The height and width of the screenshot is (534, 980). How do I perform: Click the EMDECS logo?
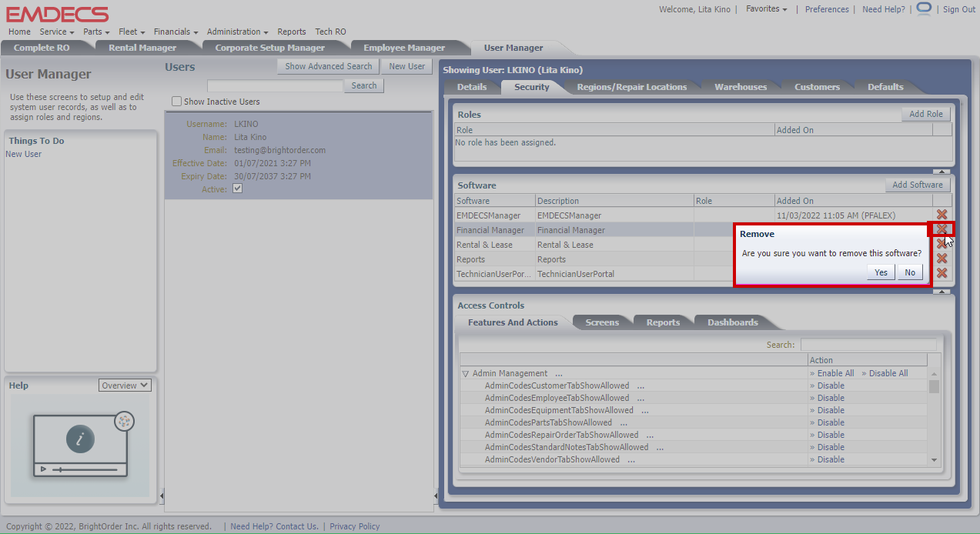(x=57, y=14)
